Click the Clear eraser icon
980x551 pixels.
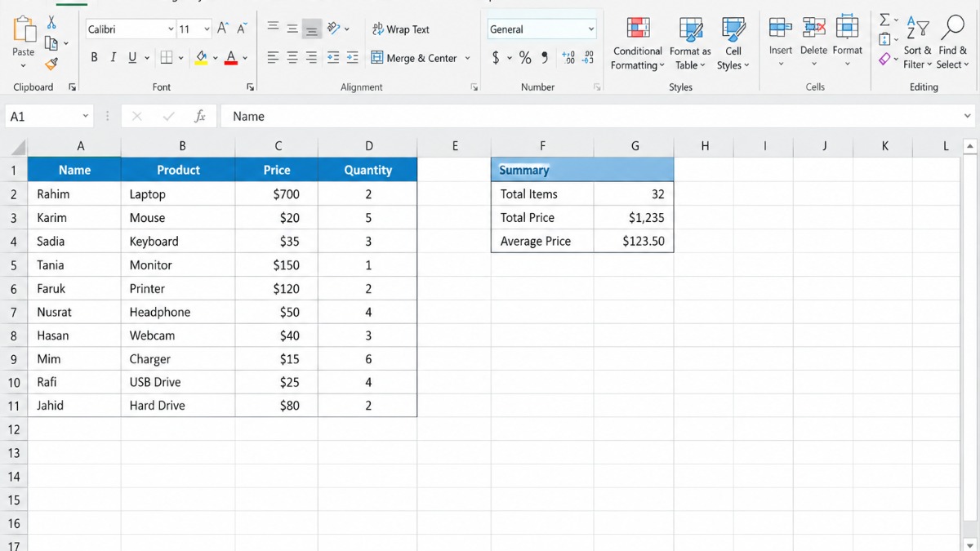884,59
